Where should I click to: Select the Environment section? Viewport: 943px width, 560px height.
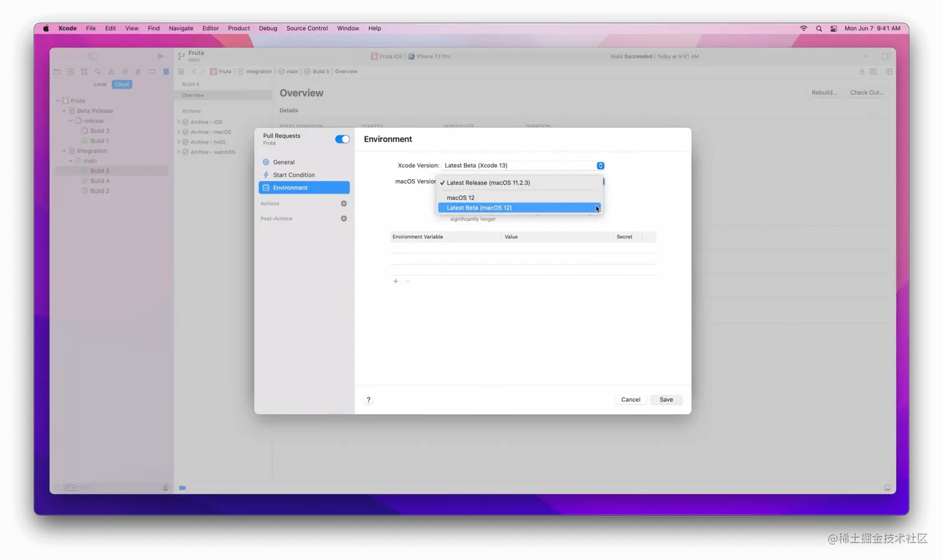304,188
